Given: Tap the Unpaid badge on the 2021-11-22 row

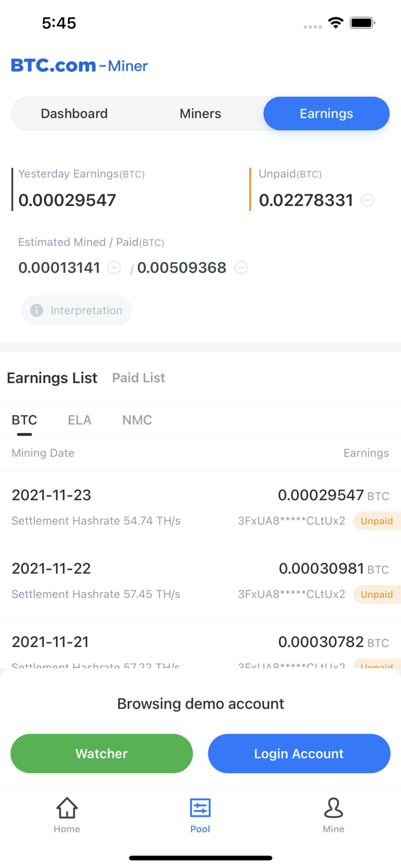Looking at the screenshot, I should [377, 594].
